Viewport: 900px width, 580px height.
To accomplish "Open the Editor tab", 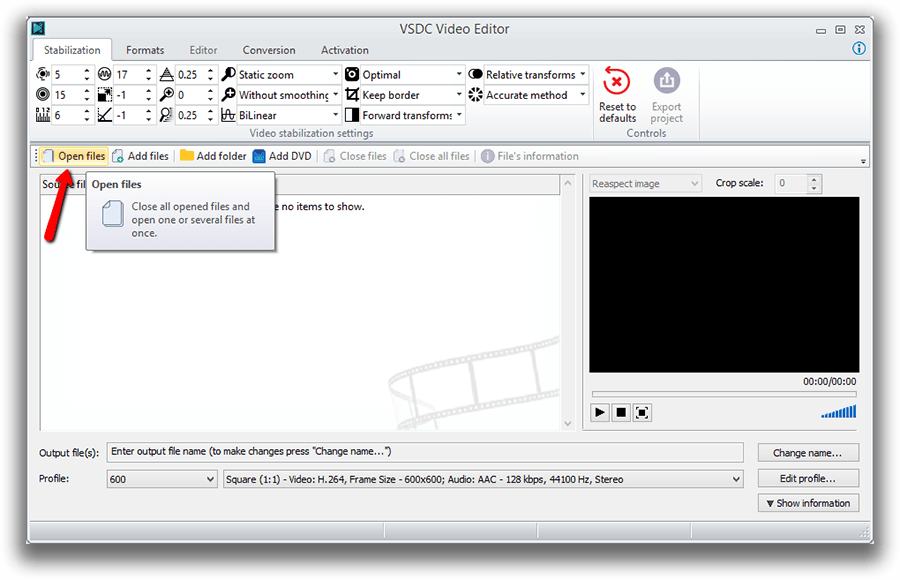I will pyautogui.click(x=203, y=50).
